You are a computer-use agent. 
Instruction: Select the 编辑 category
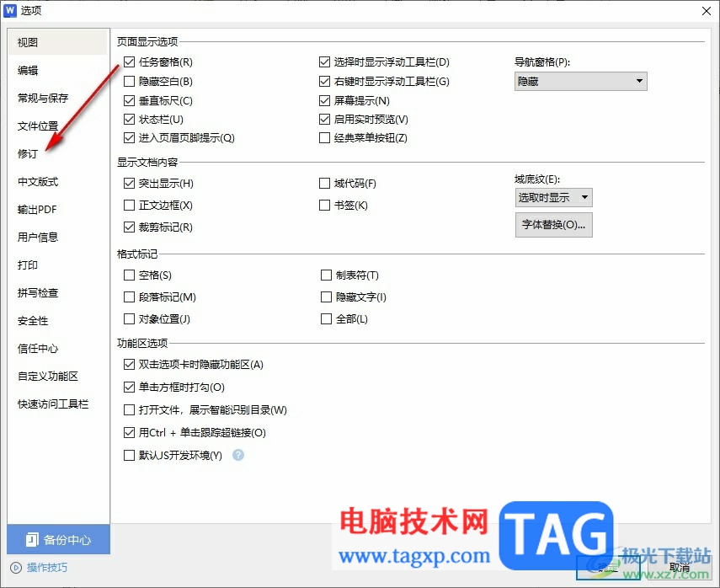(x=58, y=70)
